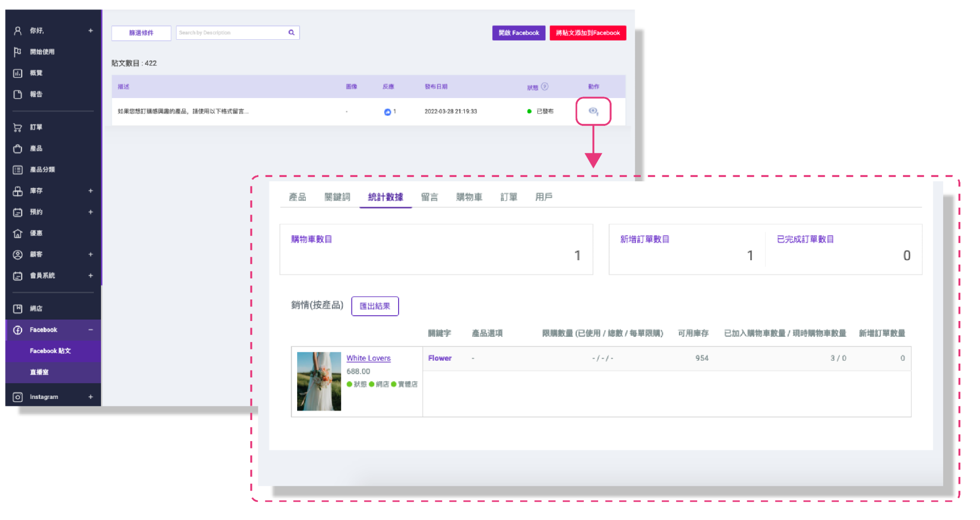Click the 貼文數目 : 422 text
This screenshot has width=980, height=520.
[134, 63]
